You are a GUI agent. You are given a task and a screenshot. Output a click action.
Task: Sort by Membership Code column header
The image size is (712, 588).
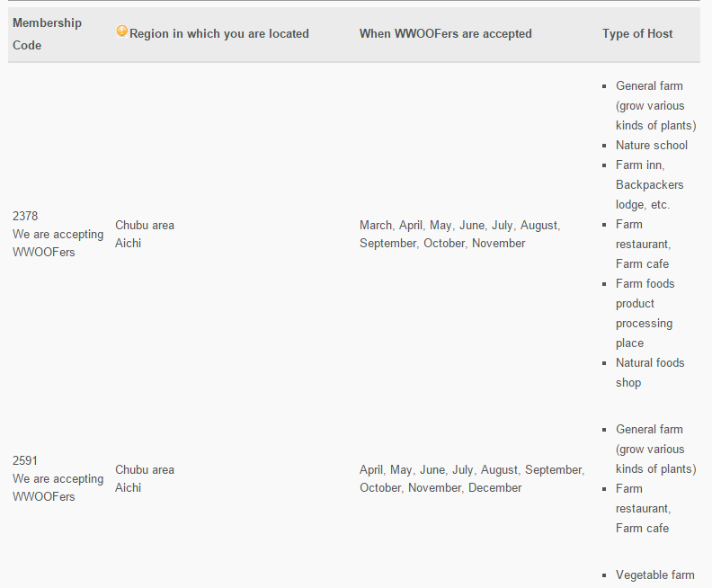(48, 34)
